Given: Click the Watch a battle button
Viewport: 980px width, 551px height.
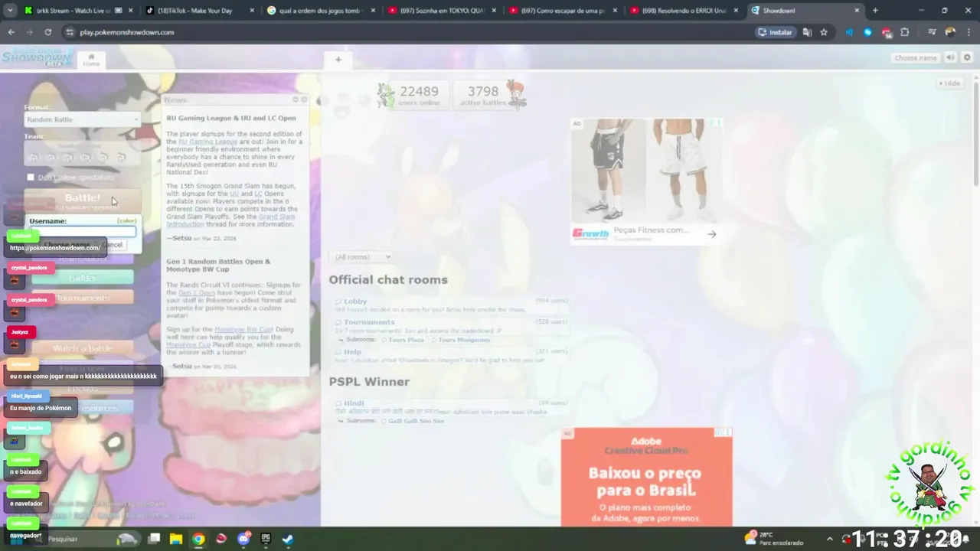Looking at the screenshot, I should pyautogui.click(x=83, y=348).
